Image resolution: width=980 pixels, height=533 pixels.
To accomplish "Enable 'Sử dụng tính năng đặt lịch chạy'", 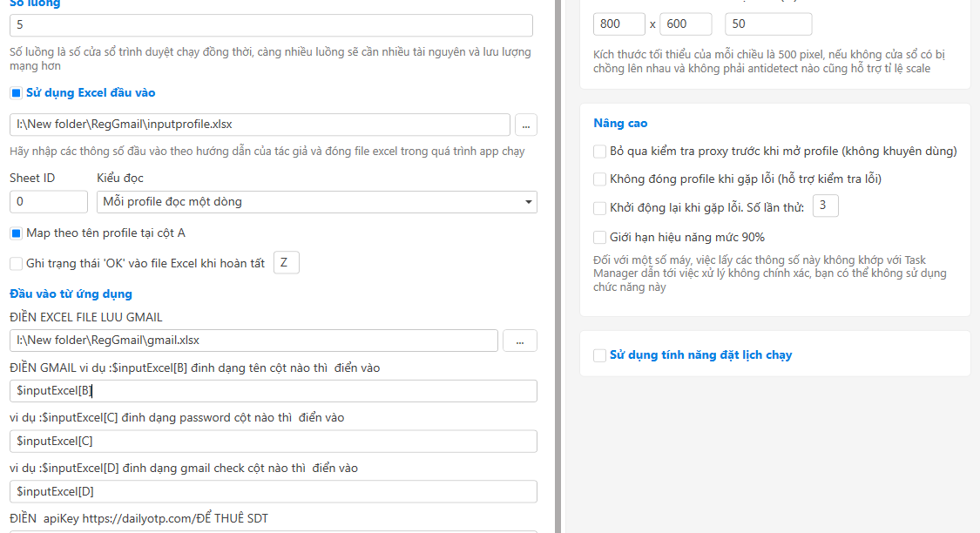I will pos(599,354).
